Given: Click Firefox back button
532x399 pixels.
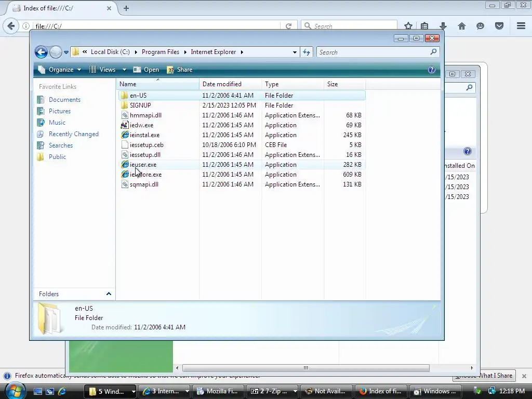Looking at the screenshot, I should [11, 26].
